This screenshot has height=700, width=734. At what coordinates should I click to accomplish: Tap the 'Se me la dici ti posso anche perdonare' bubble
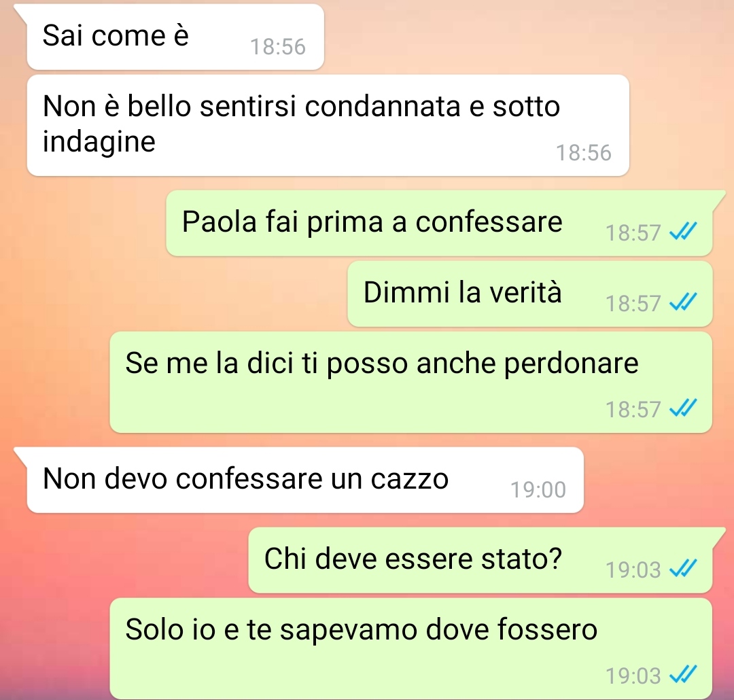(x=411, y=382)
